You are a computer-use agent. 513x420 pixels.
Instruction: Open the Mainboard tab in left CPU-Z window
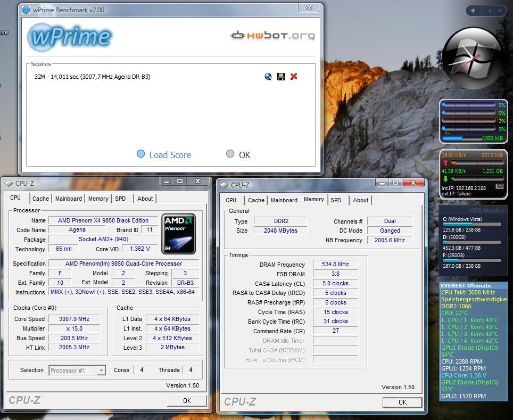tap(68, 199)
